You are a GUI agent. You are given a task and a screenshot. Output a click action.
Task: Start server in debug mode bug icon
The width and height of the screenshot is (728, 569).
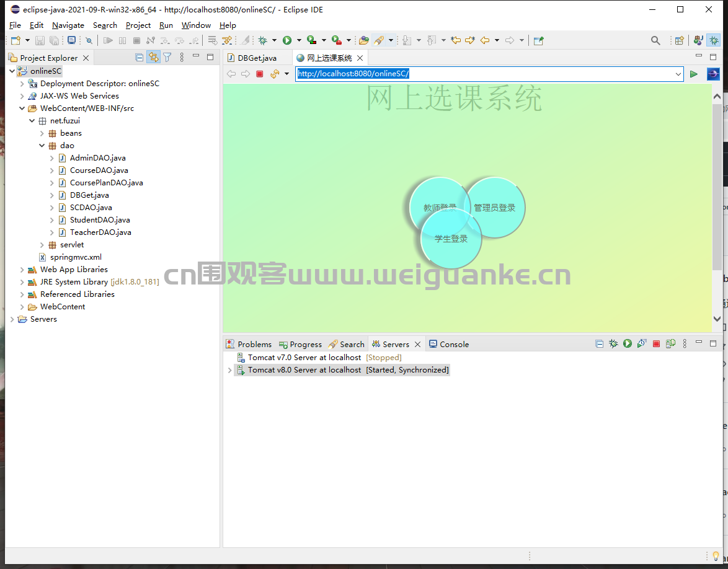coord(613,343)
